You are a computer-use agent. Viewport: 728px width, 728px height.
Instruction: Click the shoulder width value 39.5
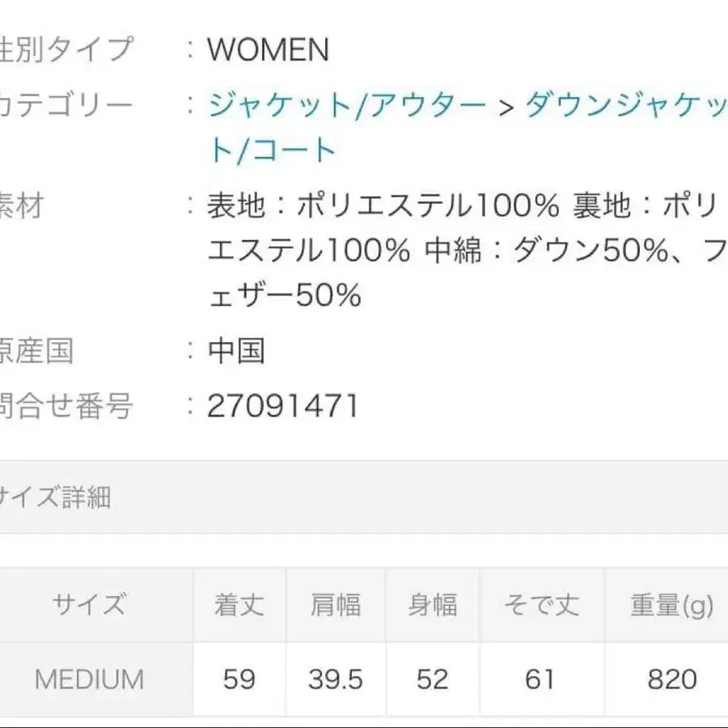coord(336,679)
